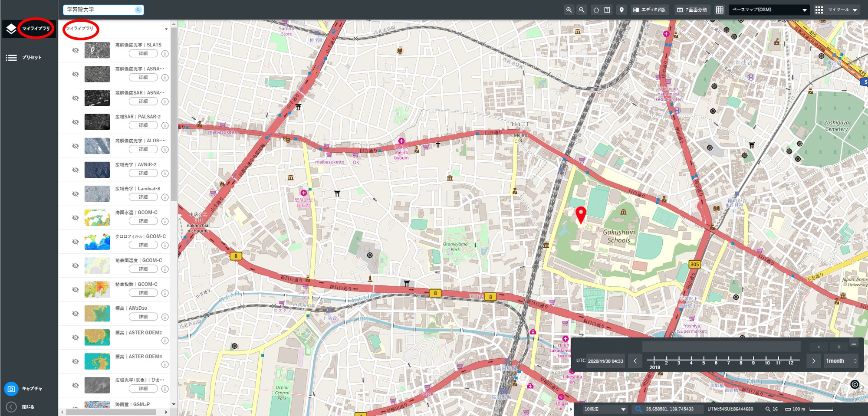Toggle visibility of 地表面温度 GCOM-C layer
This screenshot has height=416, width=868.
76,266
